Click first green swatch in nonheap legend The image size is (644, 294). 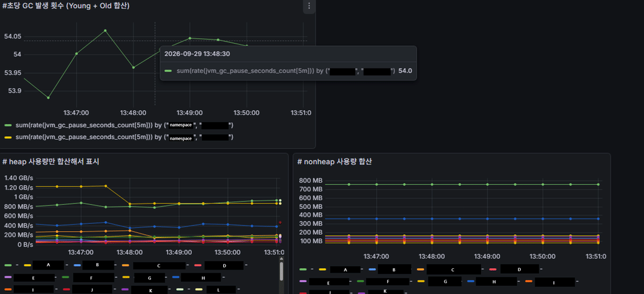coord(303,269)
